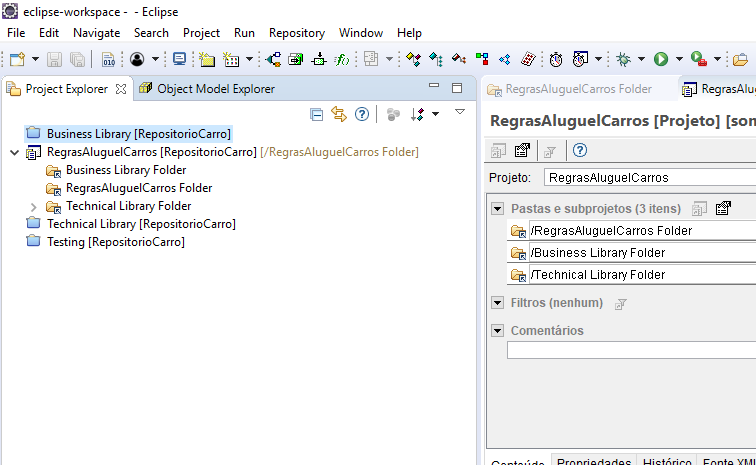Open the Run menu
The image size is (756, 465).
click(x=244, y=33)
